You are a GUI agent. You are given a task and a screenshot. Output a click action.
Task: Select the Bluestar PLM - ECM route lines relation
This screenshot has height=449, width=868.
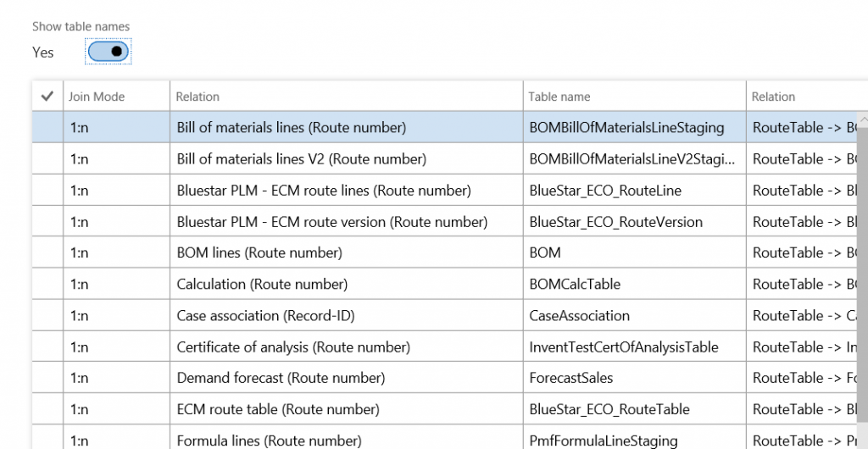tap(323, 191)
